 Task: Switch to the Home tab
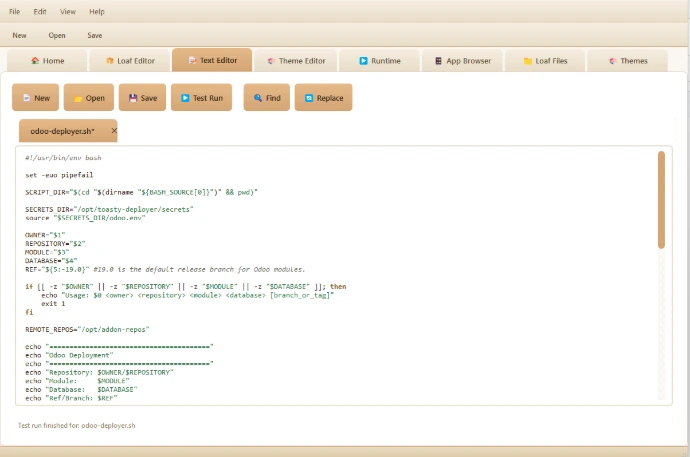coord(47,61)
